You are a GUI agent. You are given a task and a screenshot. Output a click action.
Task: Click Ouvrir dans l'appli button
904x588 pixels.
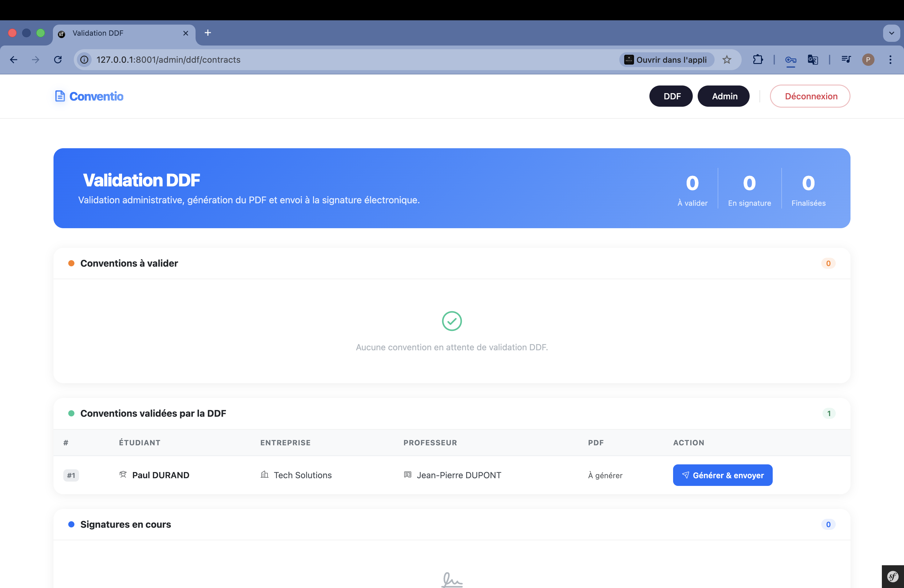click(x=667, y=60)
